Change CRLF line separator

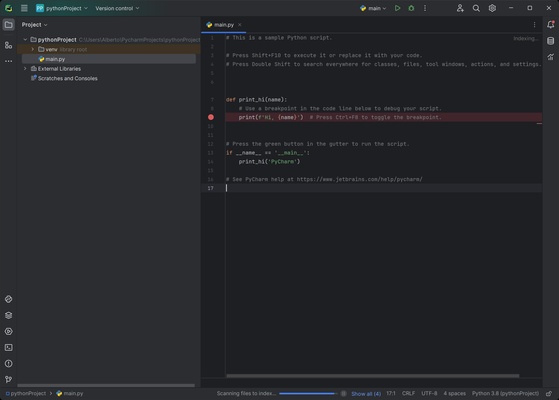point(408,393)
